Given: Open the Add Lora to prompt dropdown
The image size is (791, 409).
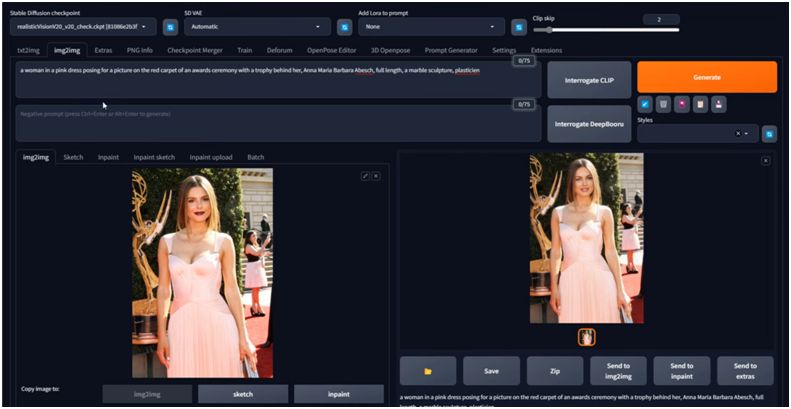Looking at the screenshot, I should pyautogui.click(x=431, y=27).
